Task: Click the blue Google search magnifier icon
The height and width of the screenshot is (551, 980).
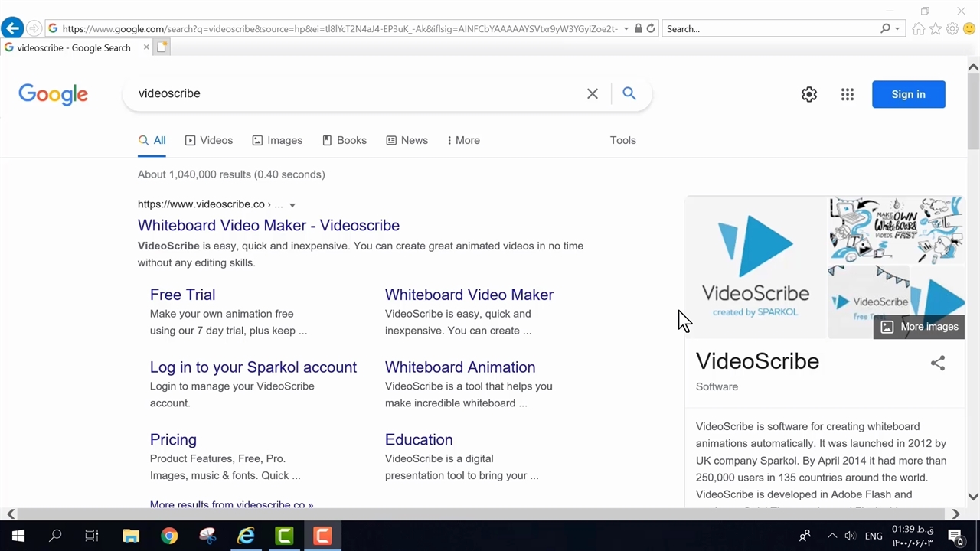Action: [x=629, y=93]
